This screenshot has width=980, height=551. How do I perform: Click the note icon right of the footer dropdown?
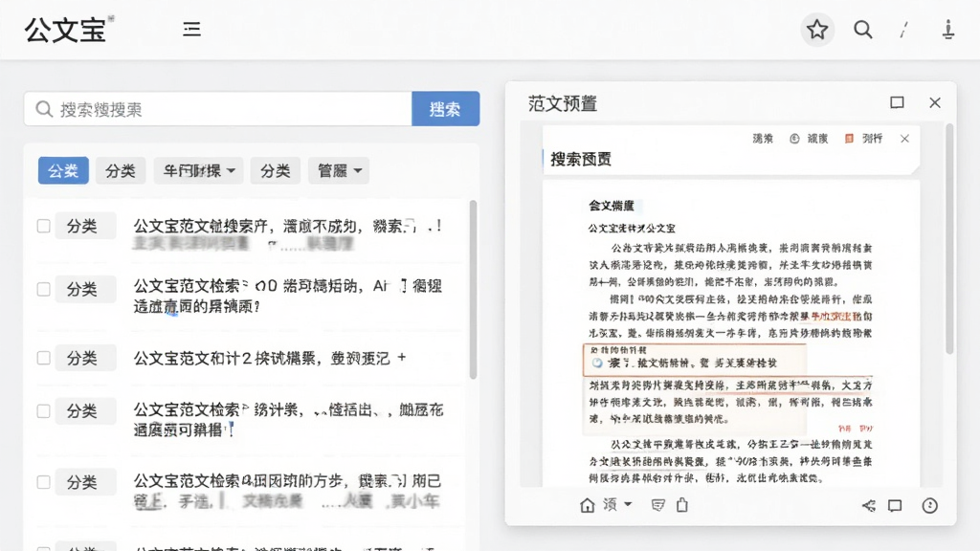tap(657, 505)
